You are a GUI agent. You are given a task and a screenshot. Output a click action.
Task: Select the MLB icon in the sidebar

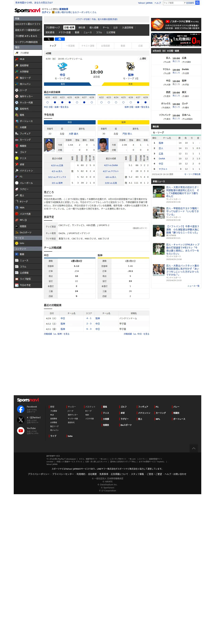(17, 59)
